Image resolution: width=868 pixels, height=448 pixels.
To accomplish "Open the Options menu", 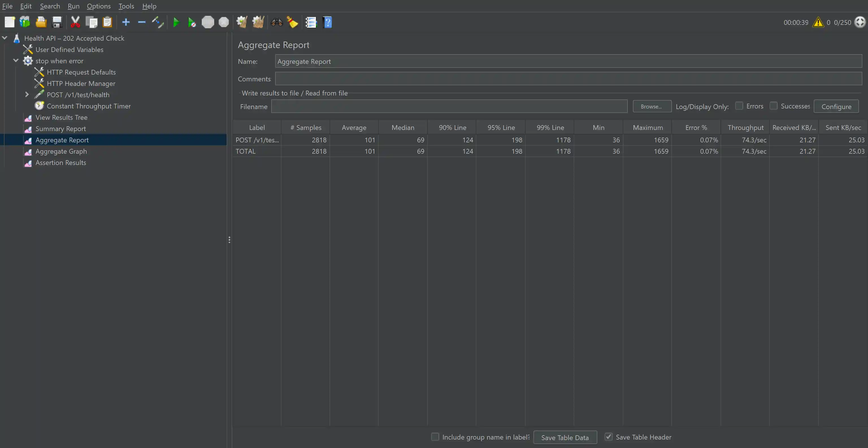I will point(98,6).
